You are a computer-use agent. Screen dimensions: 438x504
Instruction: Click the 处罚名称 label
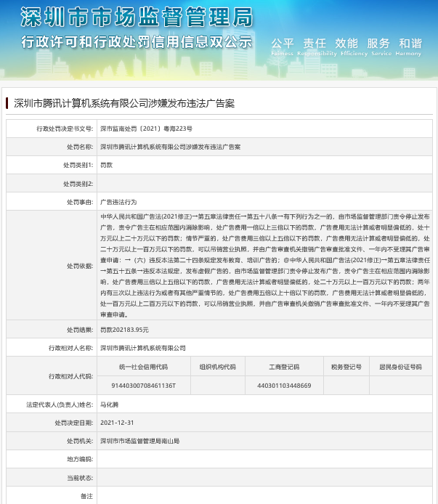(80, 147)
